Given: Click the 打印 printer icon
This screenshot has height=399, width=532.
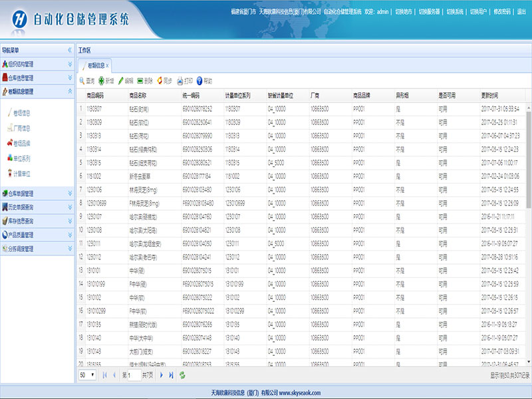Looking at the screenshot, I should click(x=180, y=80).
